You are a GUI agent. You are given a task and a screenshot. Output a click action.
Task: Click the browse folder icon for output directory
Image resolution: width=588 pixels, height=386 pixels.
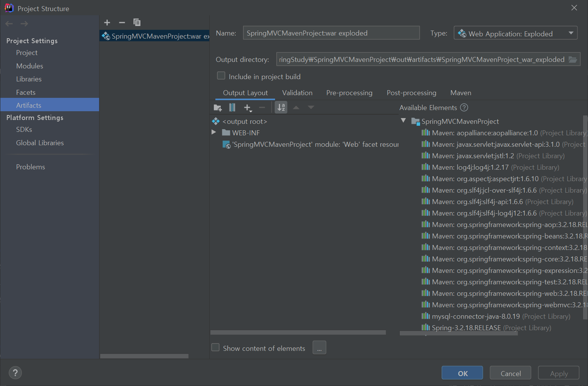tap(573, 60)
